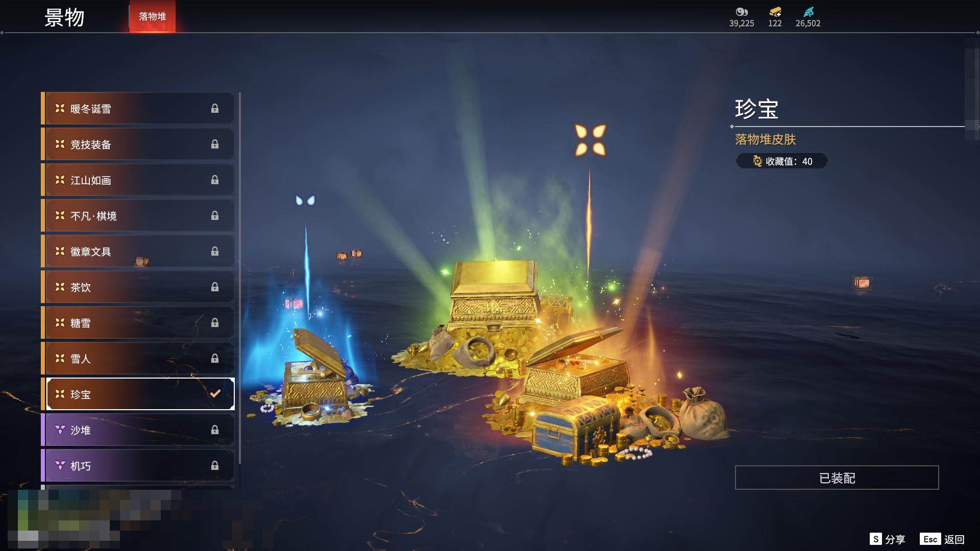Click the lock icon on 竞技装备
The height and width of the screenshot is (551, 980).
point(215,144)
